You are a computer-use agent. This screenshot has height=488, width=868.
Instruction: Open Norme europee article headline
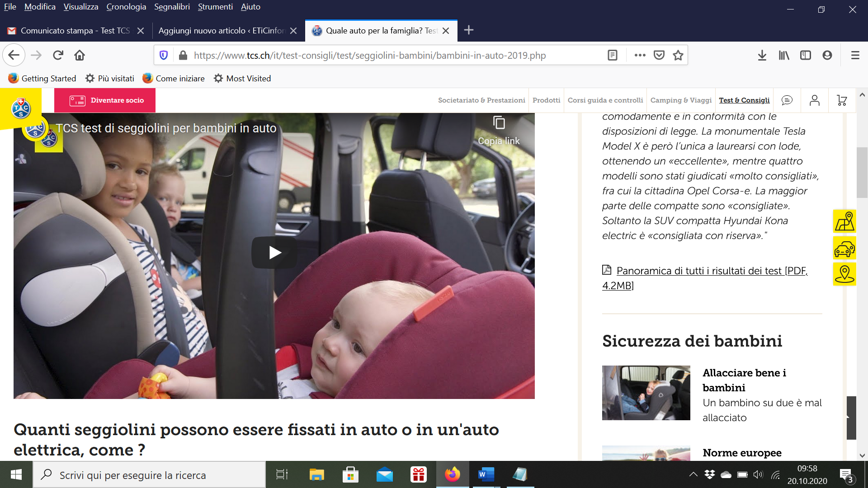click(x=742, y=453)
